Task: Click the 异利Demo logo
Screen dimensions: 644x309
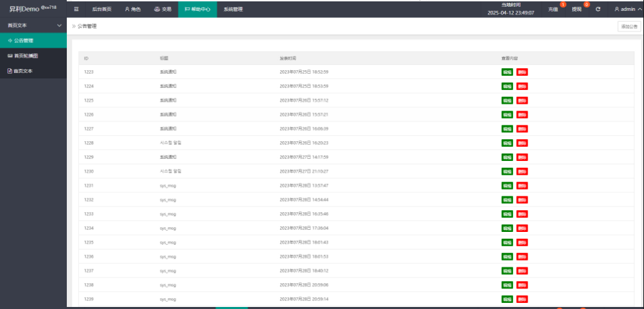Action: tap(33, 9)
